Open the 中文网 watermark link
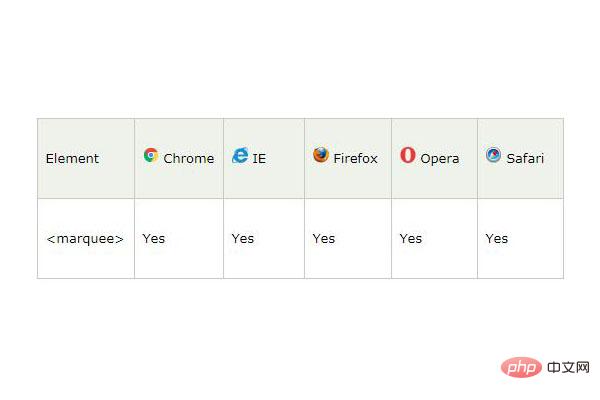This screenshot has height=400, width=600. pyautogui.click(x=569, y=368)
